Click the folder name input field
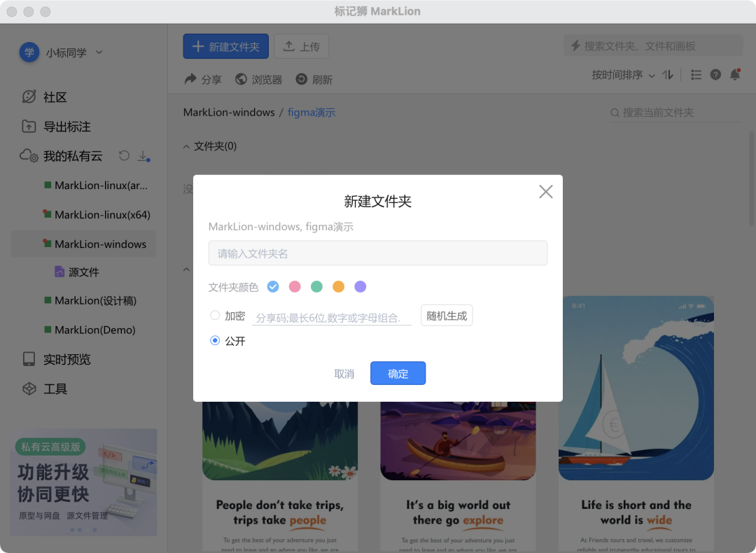The image size is (756, 553). click(x=378, y=253)
